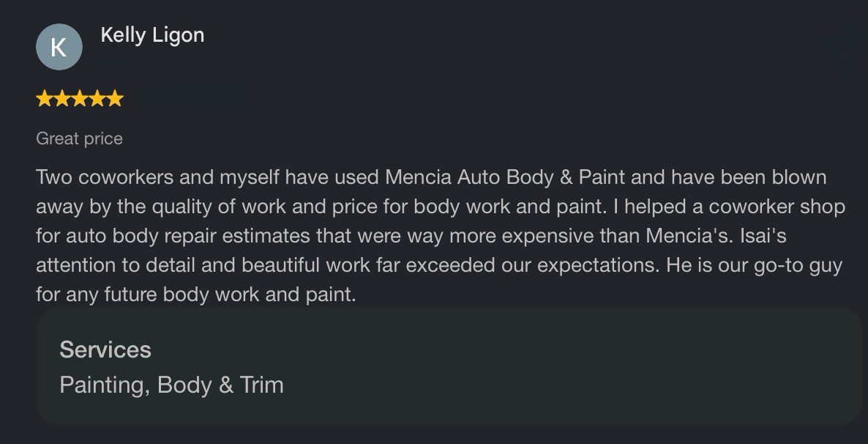Click the line starting 'away by the quality'
Image resolution: width=868 pixels, height=444 pixels.
pyautogui.click(x=441, y=207)
